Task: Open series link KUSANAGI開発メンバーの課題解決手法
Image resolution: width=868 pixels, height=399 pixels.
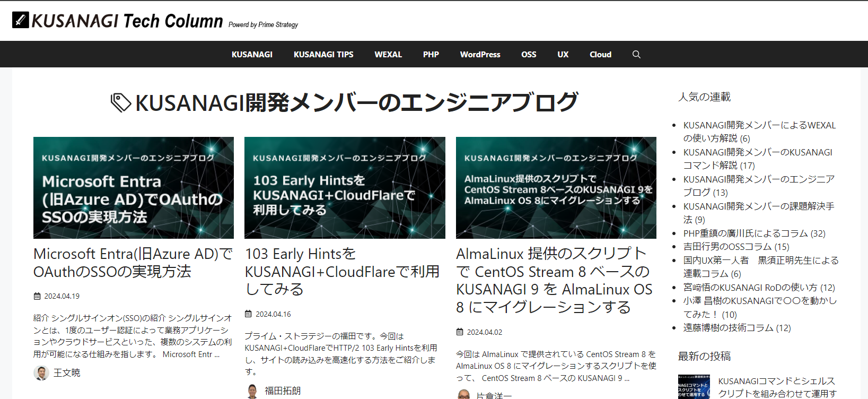Action: click(x=759, y=213)
